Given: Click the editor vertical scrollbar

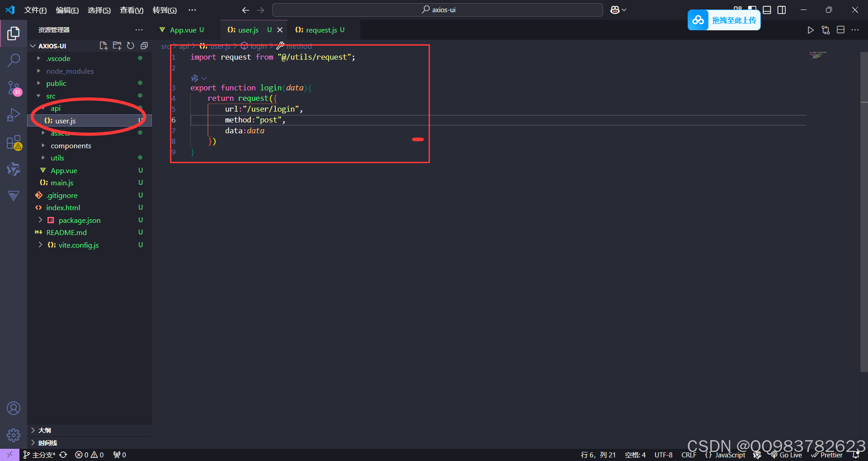Looking at the screenshot, I should coord(864,212).
